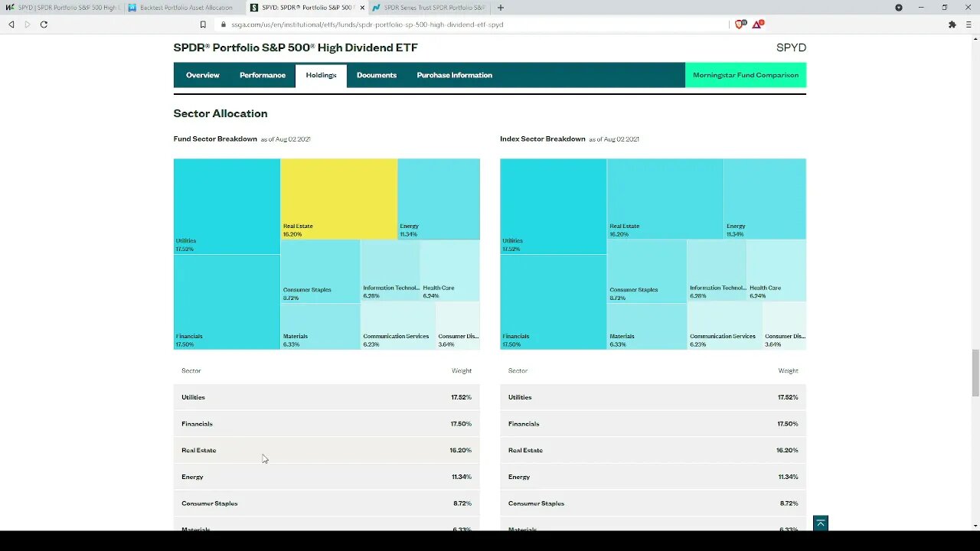Select Consumer Staples row in fund table
980x551 pixels.
(327, 504)
